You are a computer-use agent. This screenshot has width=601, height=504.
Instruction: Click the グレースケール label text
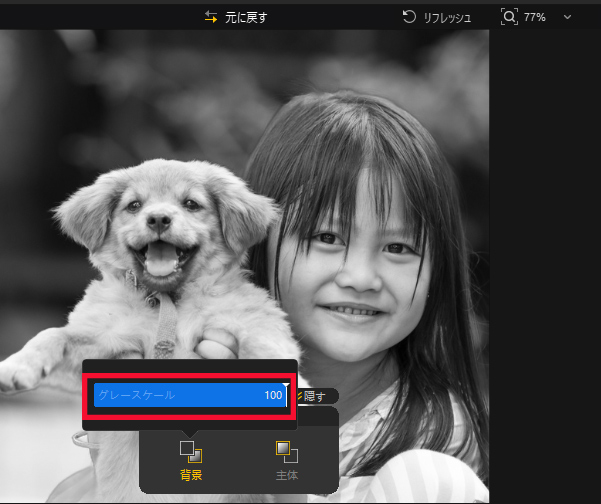click(x=136, y=396)
